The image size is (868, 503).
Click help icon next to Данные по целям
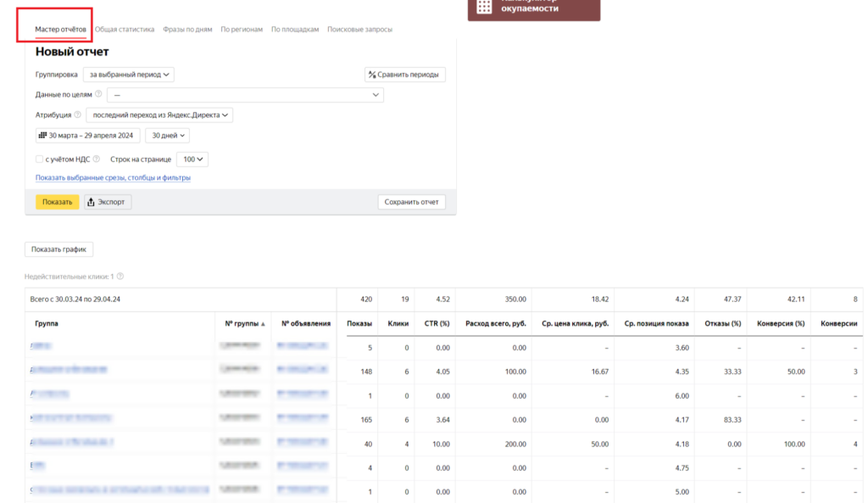[98, 94]
